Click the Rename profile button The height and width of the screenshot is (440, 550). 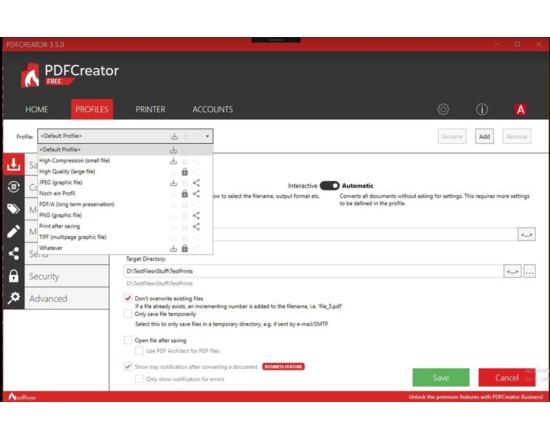[x=452, y=136]
